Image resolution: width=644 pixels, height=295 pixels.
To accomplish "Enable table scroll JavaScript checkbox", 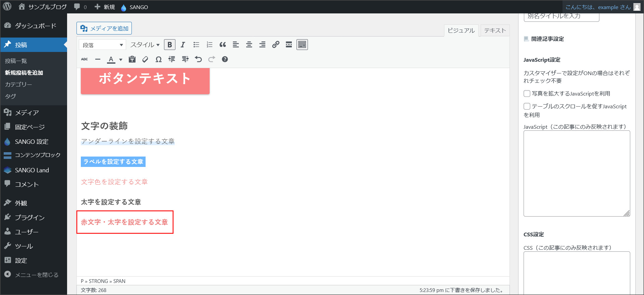I will [x=527, y=106].
